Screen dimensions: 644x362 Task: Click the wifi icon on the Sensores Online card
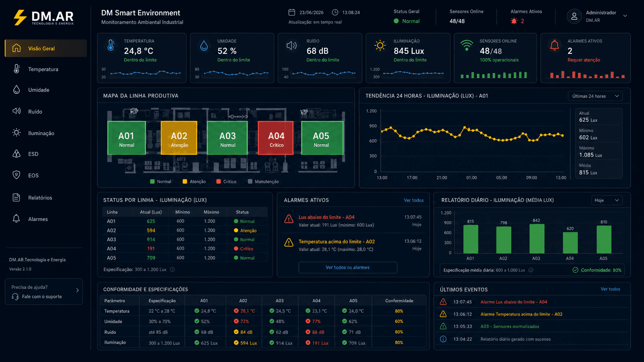(467, 45)
